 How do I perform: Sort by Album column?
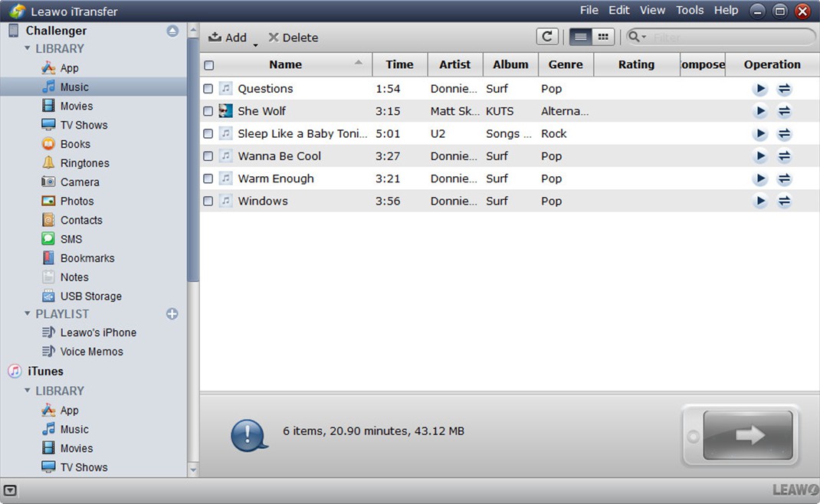510,64
